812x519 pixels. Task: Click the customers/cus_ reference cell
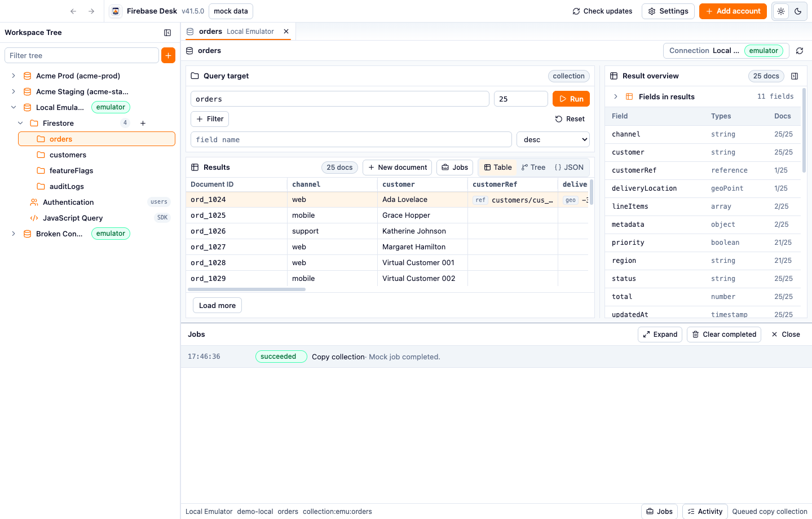pyautogui.click(x=513, y=200)
